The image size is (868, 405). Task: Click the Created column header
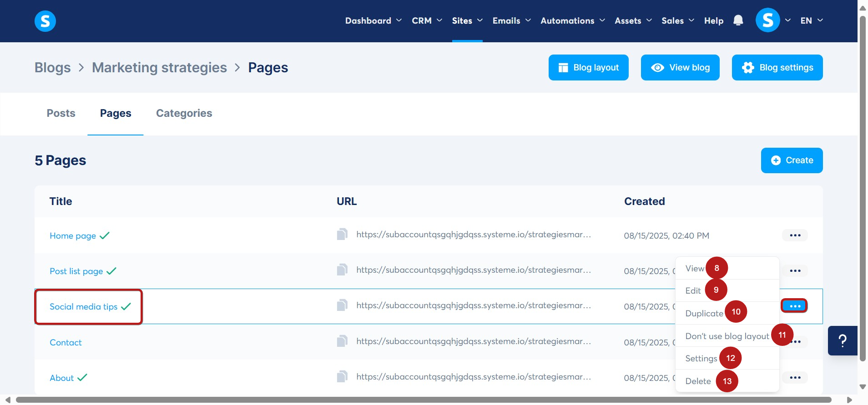click(x=645, y=201)
